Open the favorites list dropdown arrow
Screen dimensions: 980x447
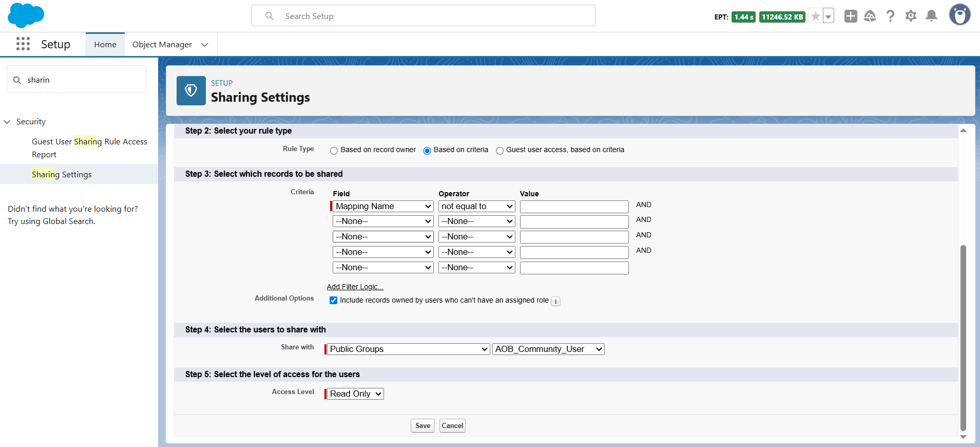(x=828, y=16)
